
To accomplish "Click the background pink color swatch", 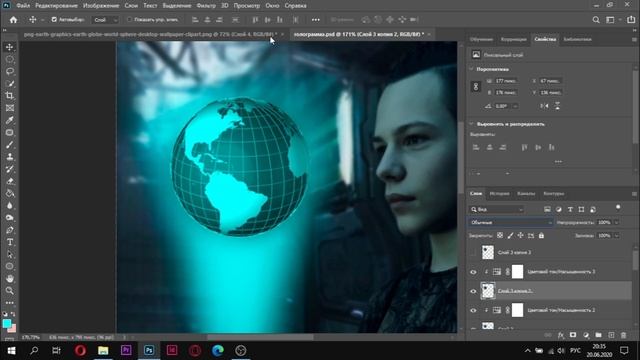I will coord(13,329).
